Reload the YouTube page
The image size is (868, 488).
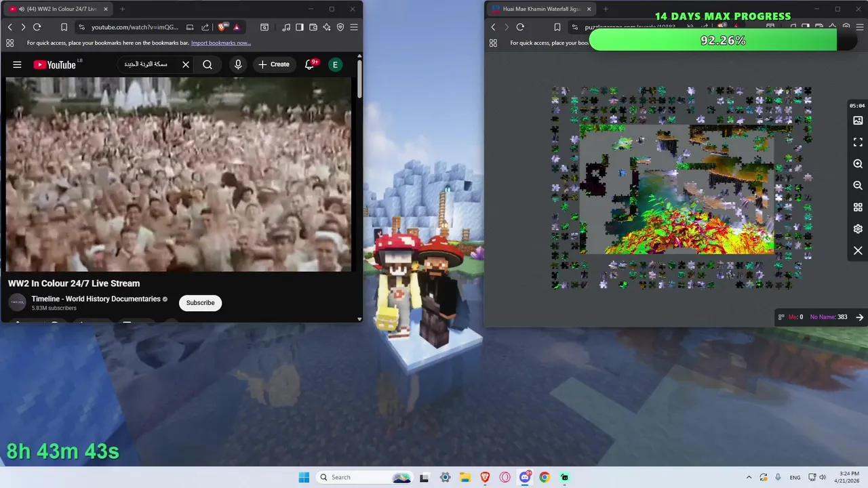click(x=37, y=27)
